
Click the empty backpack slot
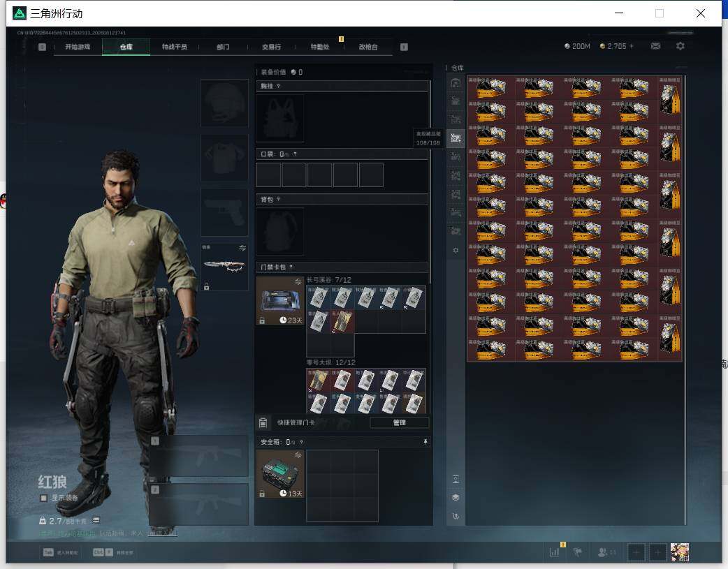click(x=280, y=232)
